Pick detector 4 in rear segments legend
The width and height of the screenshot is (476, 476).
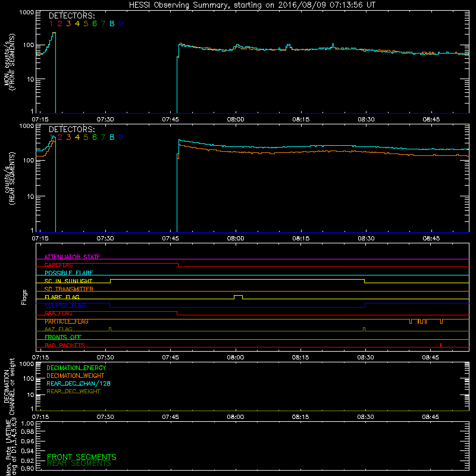tap(77, 137)
